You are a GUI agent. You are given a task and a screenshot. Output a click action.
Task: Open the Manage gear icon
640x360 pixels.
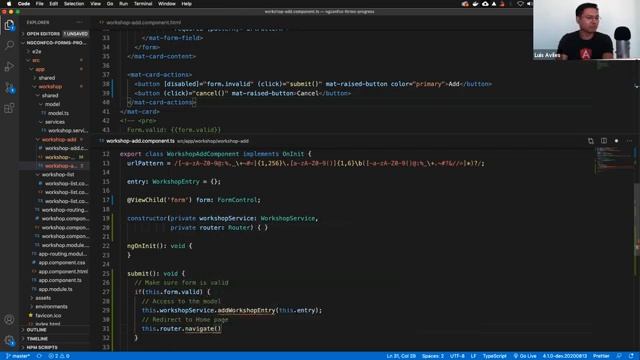pyautogui.click(x=9, y=340)
